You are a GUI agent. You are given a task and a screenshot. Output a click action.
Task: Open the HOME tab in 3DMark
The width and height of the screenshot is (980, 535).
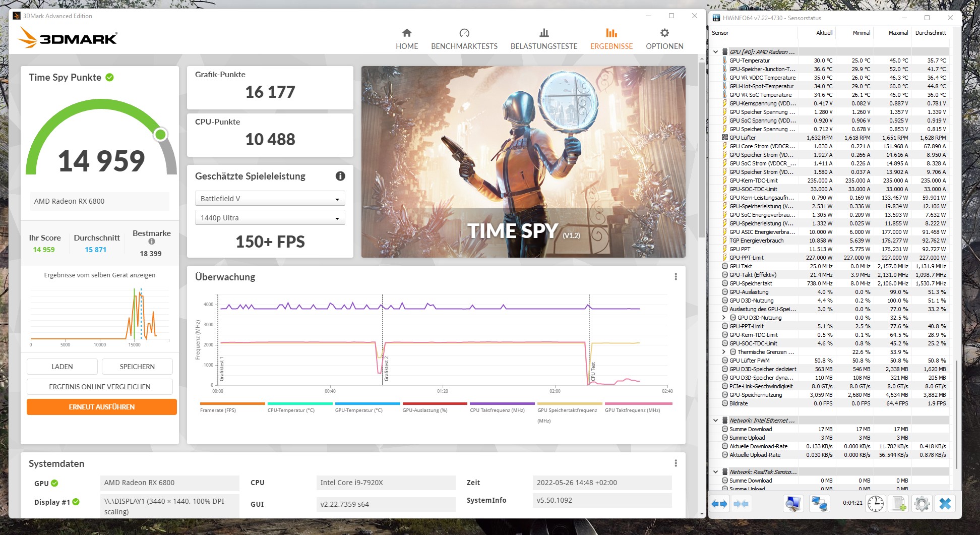click(407, 39)
